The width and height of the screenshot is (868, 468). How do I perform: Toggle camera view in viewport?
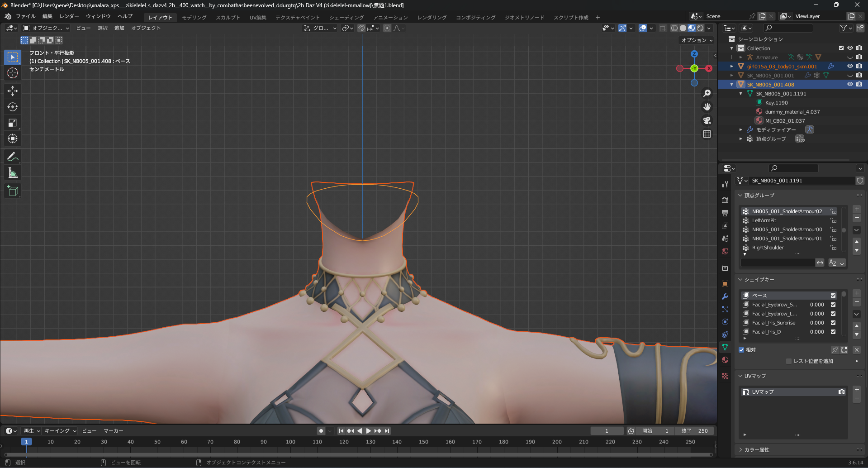(x=707, y=120)
